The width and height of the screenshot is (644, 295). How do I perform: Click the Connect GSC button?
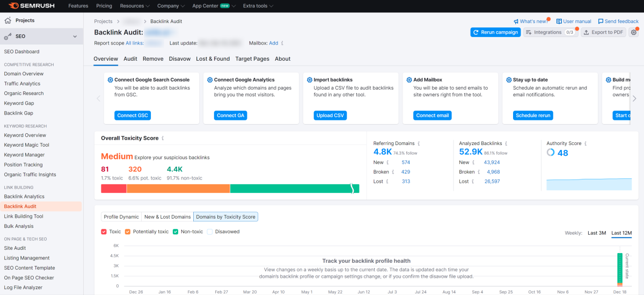133,116
